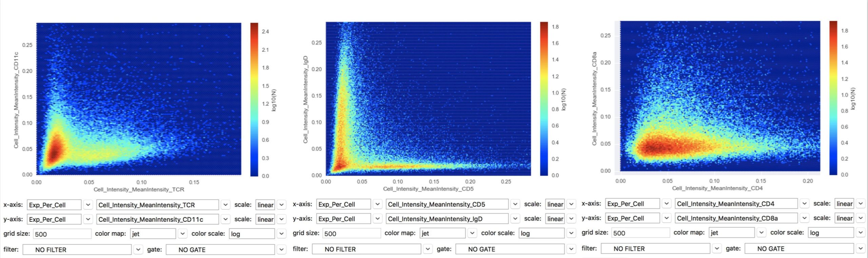This screenshot has height=258, width=868.
Task: Click the CD5 vs IgD density plot
Action: [428, 99]
